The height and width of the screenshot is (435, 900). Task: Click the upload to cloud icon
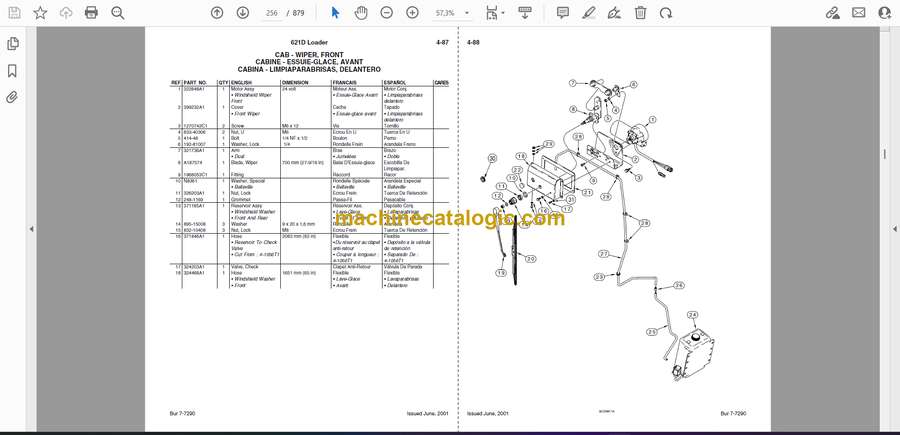point(66,13)
